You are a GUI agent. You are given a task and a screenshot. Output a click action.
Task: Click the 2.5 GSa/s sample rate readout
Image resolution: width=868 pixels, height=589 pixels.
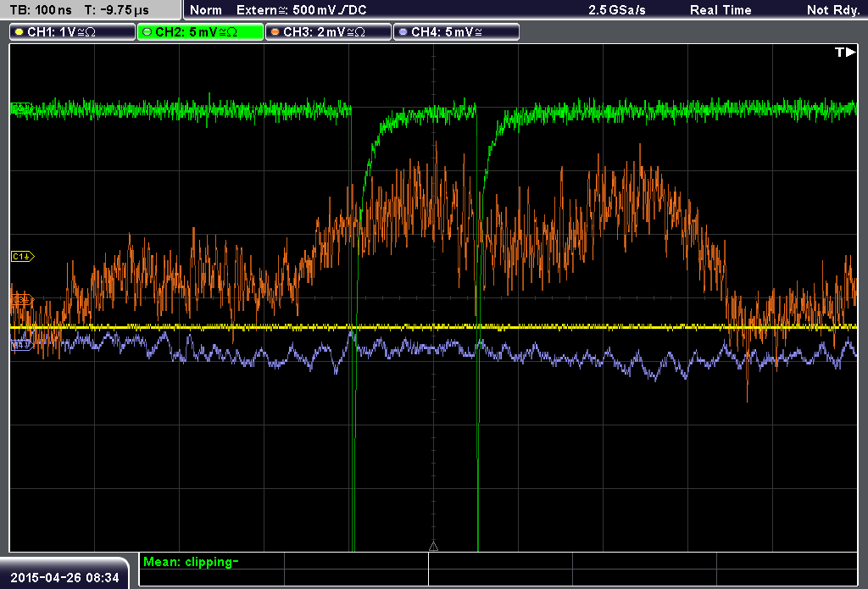click(617, 10)
